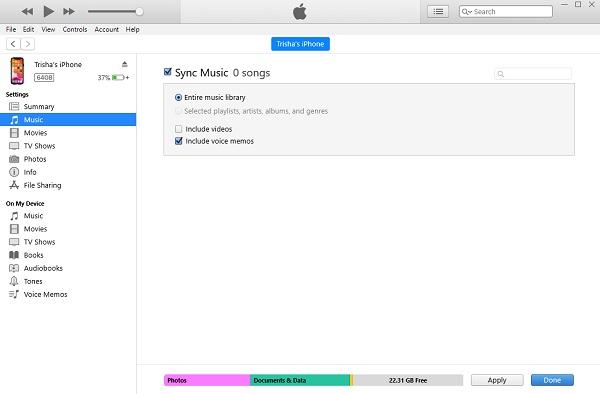This screenshot has width=600, height=394.
Task: Click the Documents & Data storage segment
Action: pos(300,380)
